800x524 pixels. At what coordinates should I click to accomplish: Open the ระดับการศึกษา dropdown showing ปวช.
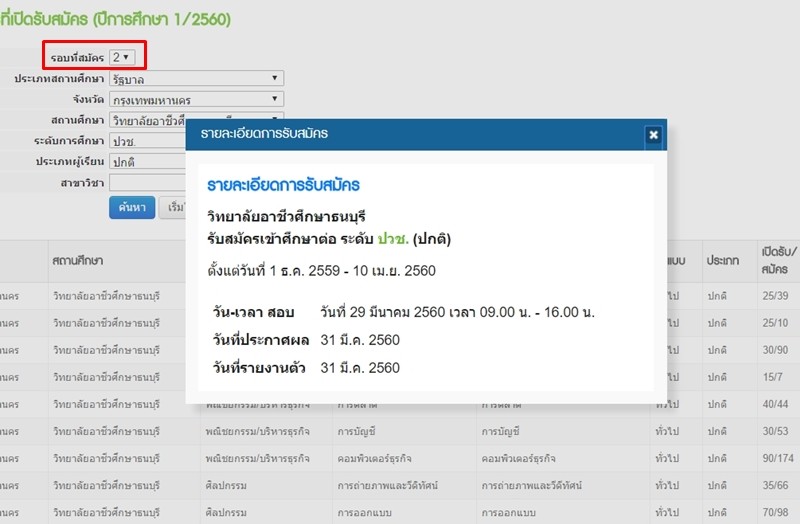[147, 141]
